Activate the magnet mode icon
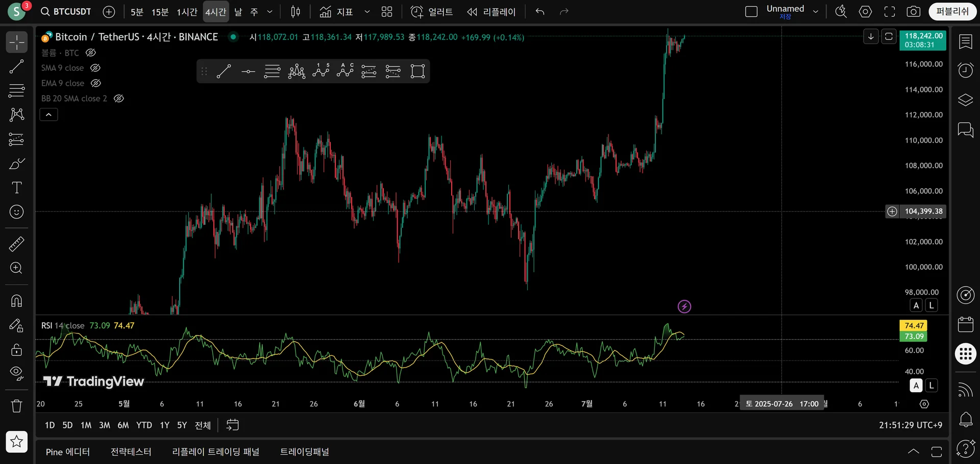 (x=16, y=301)
